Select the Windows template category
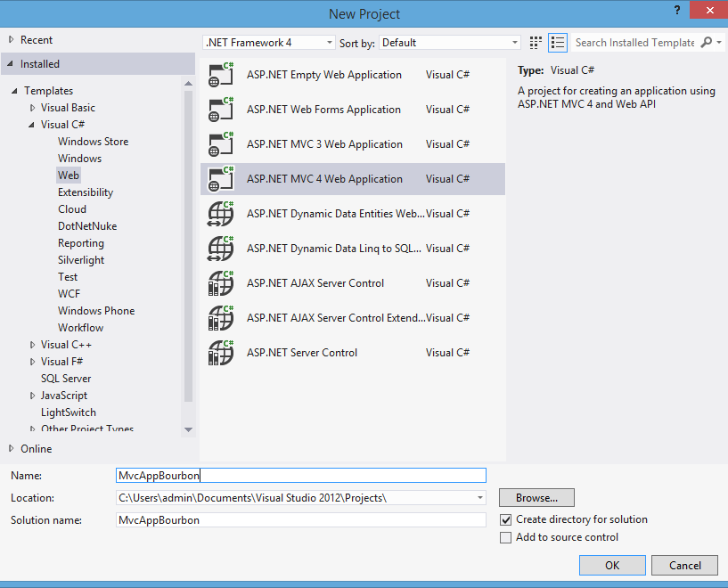This screenshot has width=728, height=588. click(x=79, y=159)
